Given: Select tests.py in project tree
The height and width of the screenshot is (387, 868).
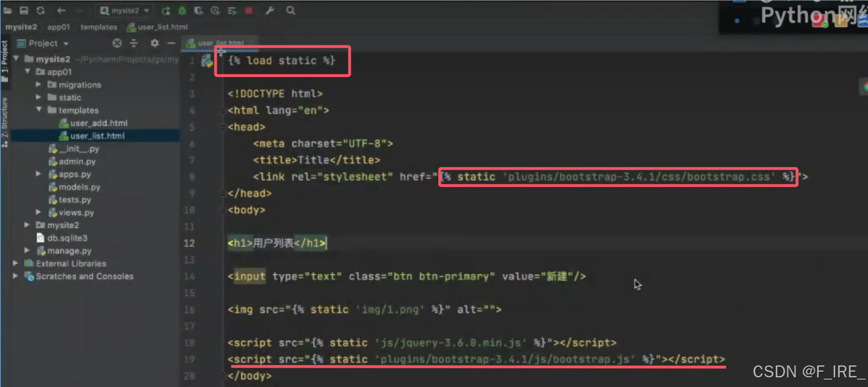Looking at the screenshot, I should click(70, 200).
